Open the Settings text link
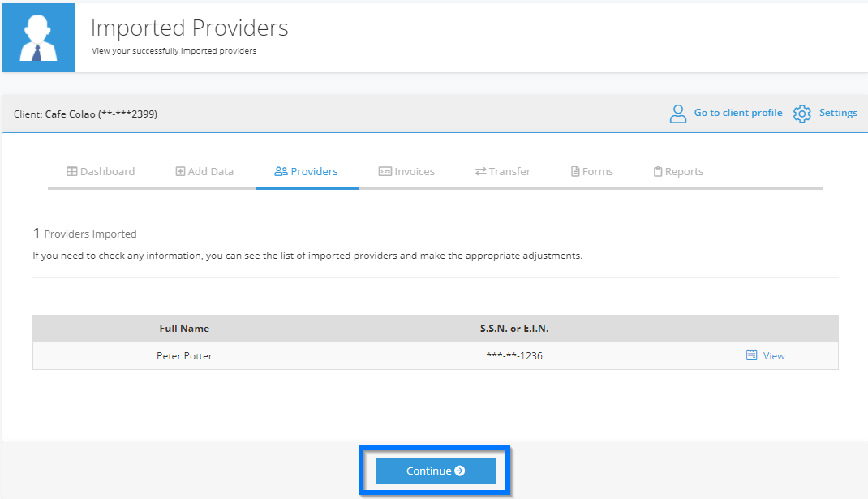868x499 pixels. [x=838, y=113]
